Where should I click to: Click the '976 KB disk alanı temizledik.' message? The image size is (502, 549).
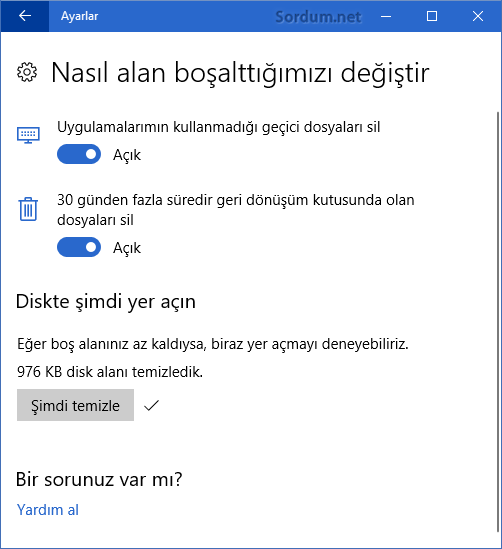pyautogui.click(x=110, y=372)
